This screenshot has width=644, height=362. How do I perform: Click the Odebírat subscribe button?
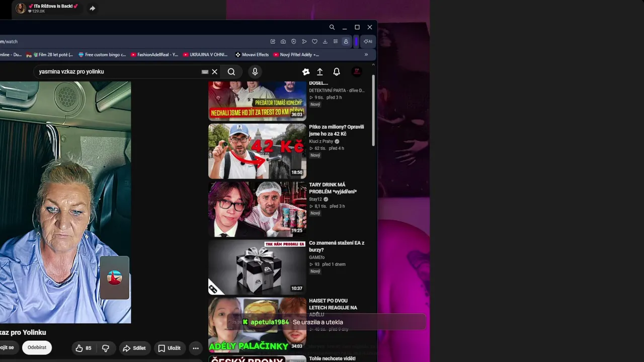click(x=37, y=347)
